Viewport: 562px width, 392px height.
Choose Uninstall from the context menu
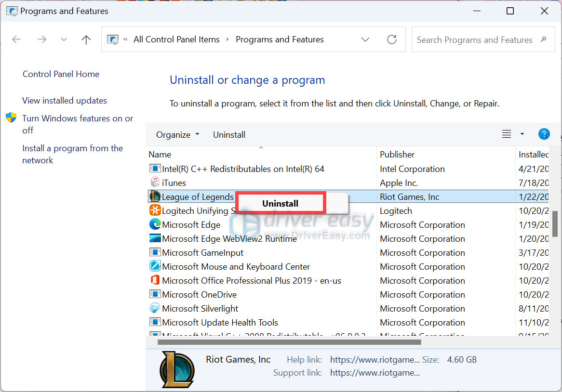pyautogui.click(x=280, y=204)
